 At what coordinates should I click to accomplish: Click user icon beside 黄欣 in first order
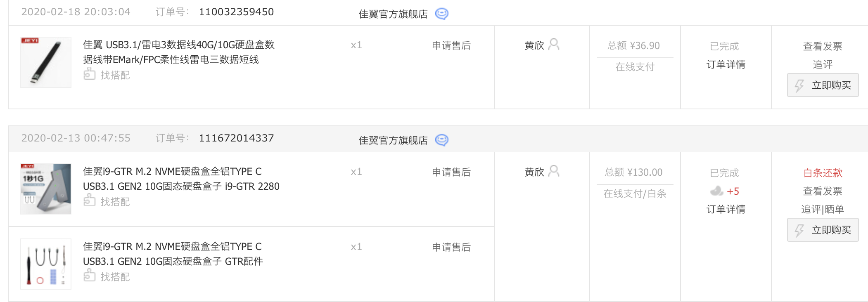[x=554, y=45]
